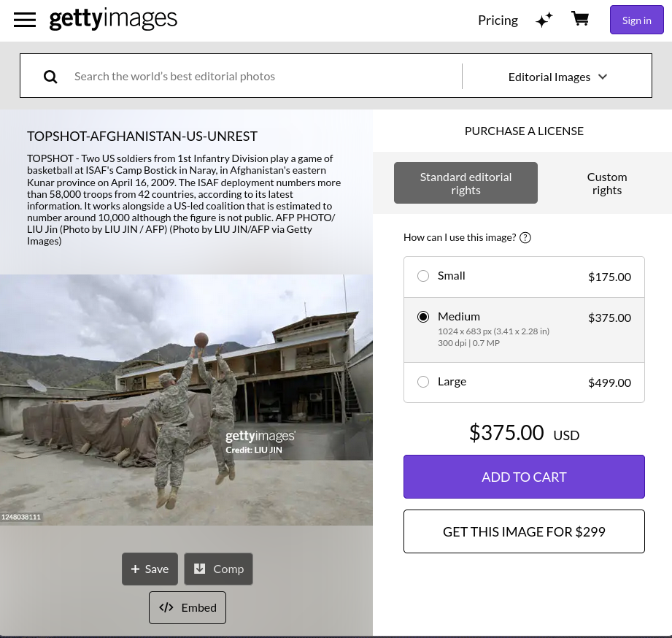Open the Embed code option

coord(188,607)
